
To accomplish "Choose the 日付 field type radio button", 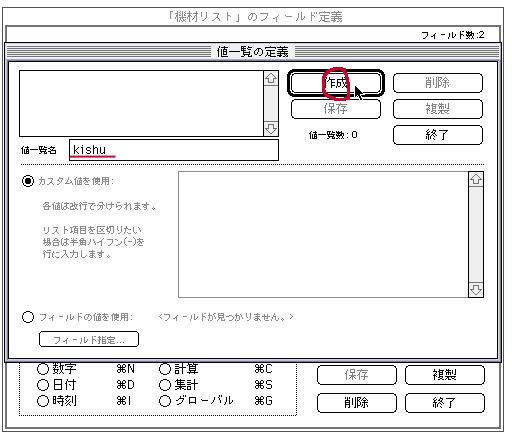I will tap(43, 385).
